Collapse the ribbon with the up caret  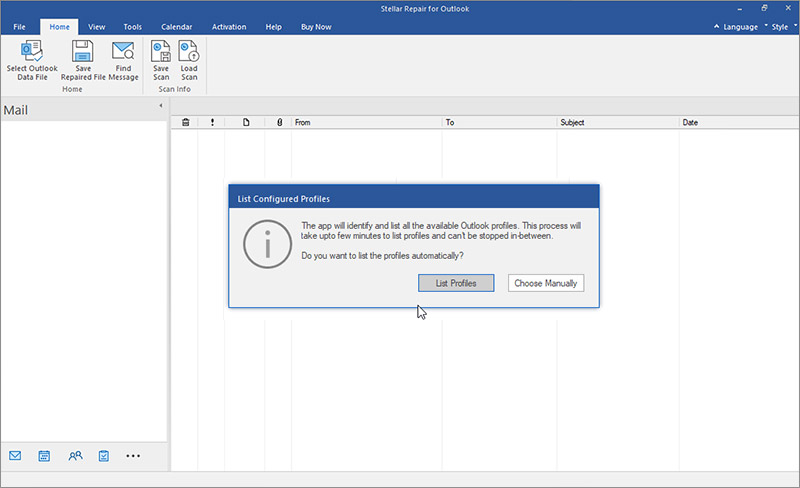(716, 26)
